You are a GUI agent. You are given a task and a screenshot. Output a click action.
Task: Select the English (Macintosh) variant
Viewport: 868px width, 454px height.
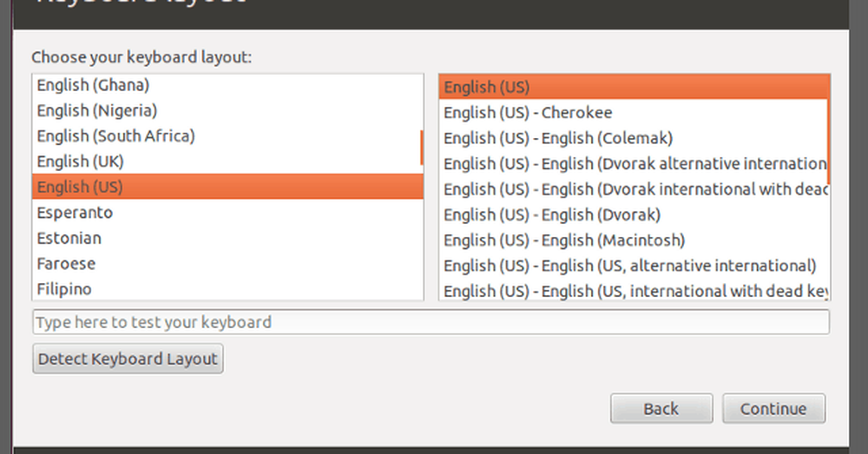(564, 240)
